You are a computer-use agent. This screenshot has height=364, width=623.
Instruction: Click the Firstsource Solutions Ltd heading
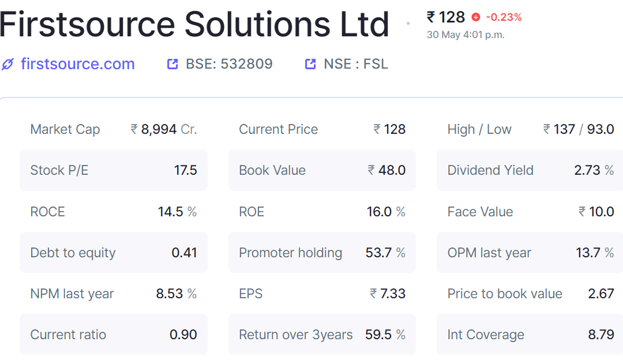194,24
